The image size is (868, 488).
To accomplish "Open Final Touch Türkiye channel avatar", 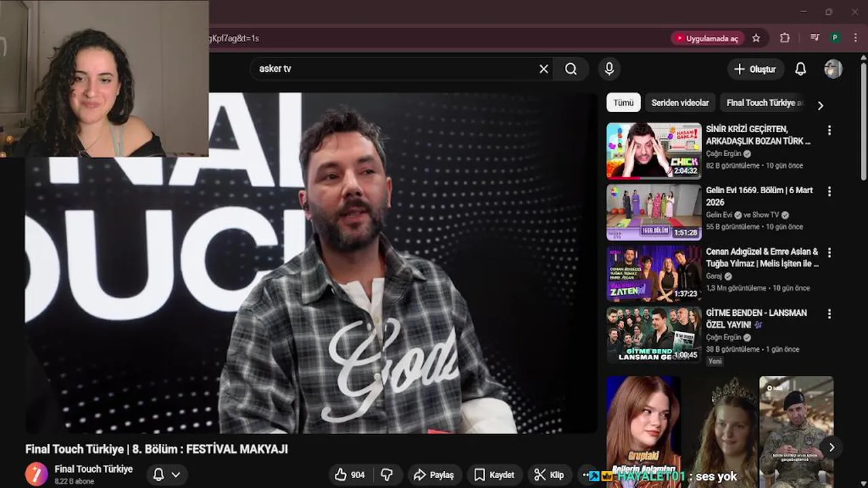I will click(37, 474).
